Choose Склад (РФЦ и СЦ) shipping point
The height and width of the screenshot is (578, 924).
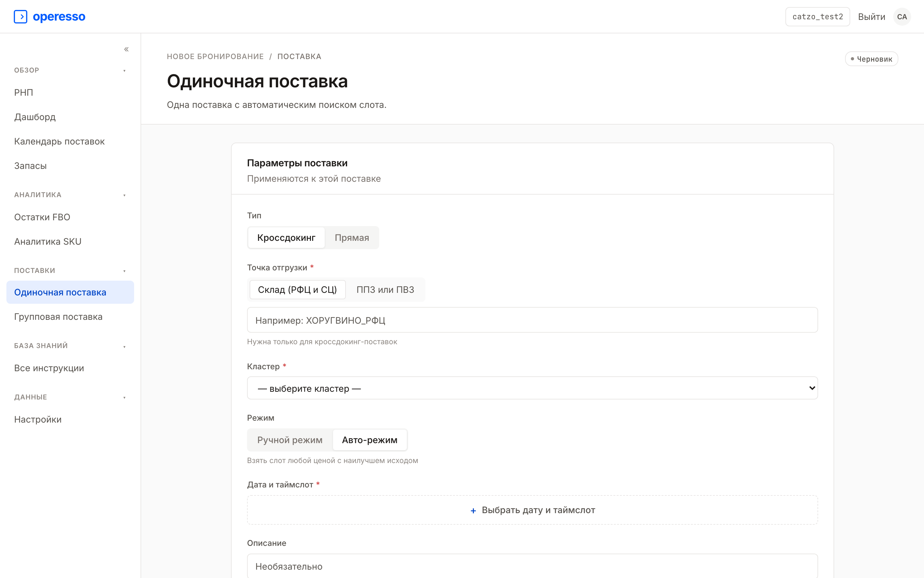(297, 290)
